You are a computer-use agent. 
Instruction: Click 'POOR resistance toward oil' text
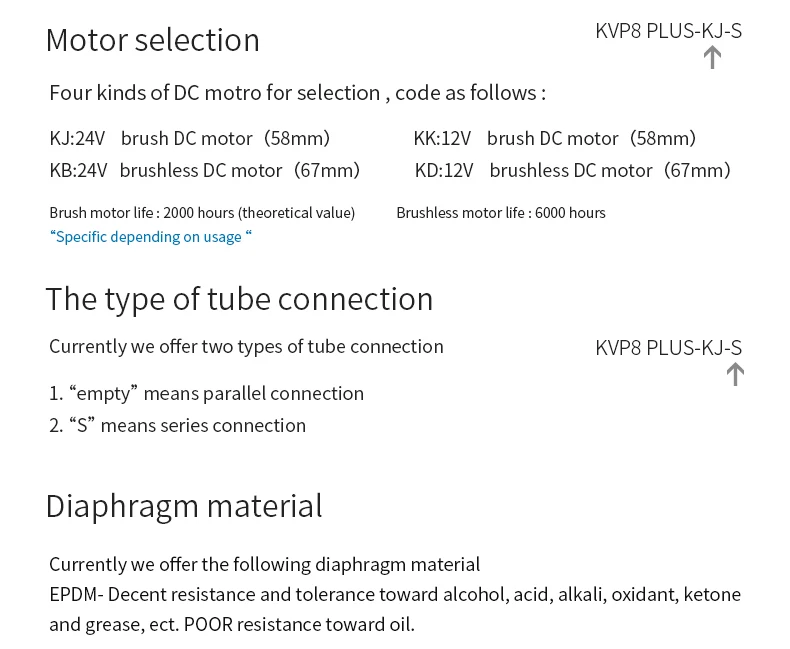click(x=299, y=625)
